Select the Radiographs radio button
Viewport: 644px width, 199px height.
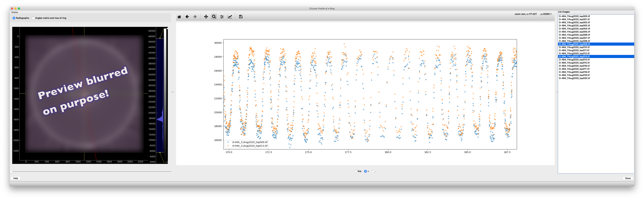pos(14,18)
